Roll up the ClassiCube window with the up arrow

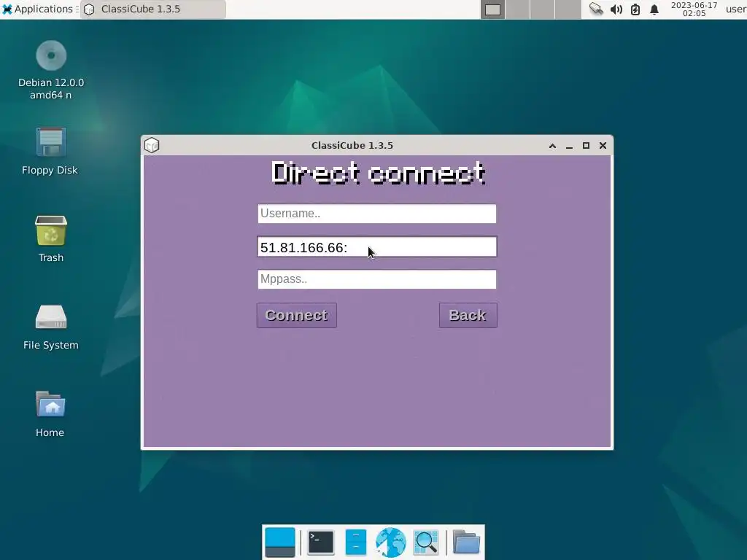coord(552,146)
